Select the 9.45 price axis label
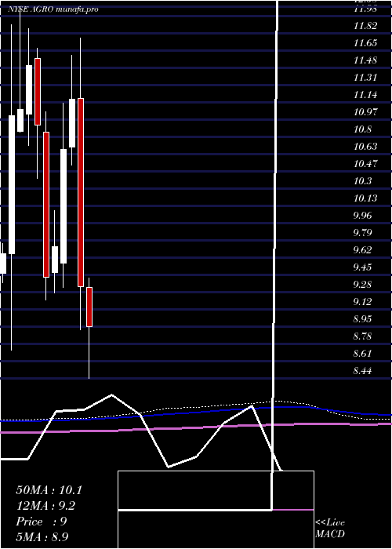Screen dimensions: 392x549 point(362,267)
